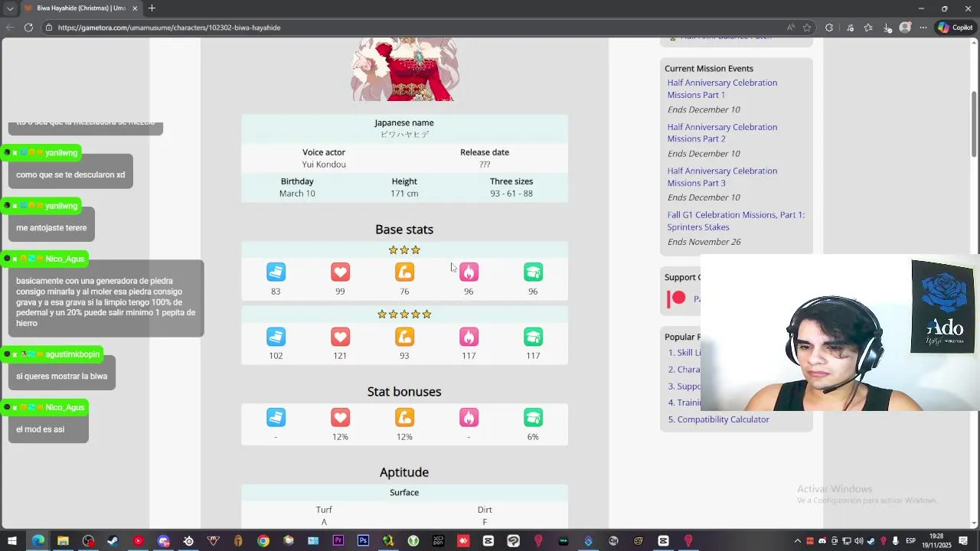This screenshot has width=980, height=551.
Task: Open File Explorer from the taskbar
Action: pyautogui.click(x=63, y=541)
